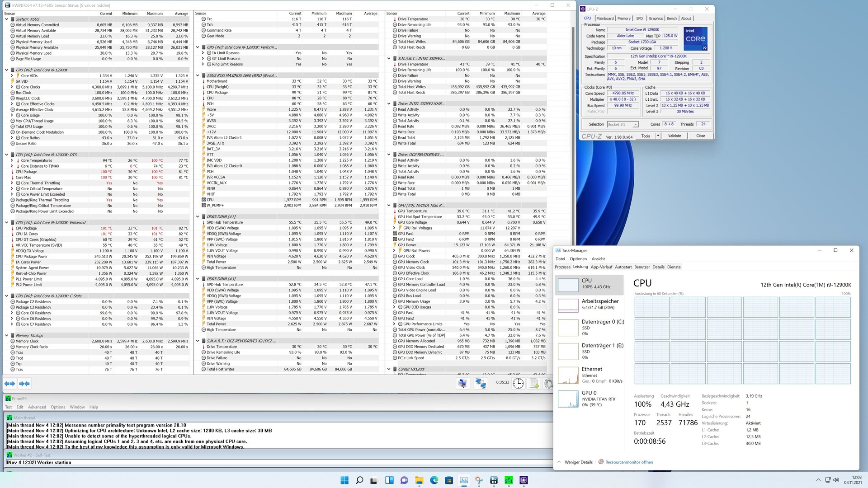Select Arbeitsspeicher in Task-Manager sidebar
The height and width of the screenshot is (488, 868).
[x=589, y=305]
